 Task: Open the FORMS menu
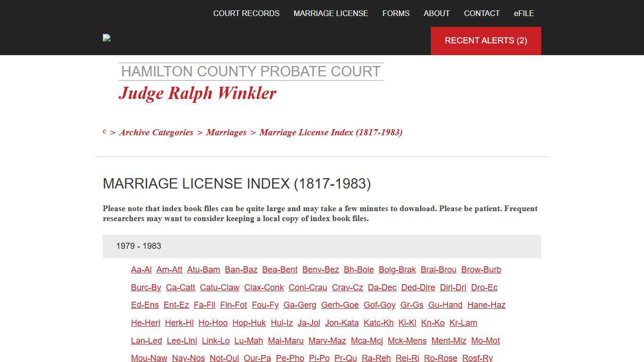click(x=396, y=13)
